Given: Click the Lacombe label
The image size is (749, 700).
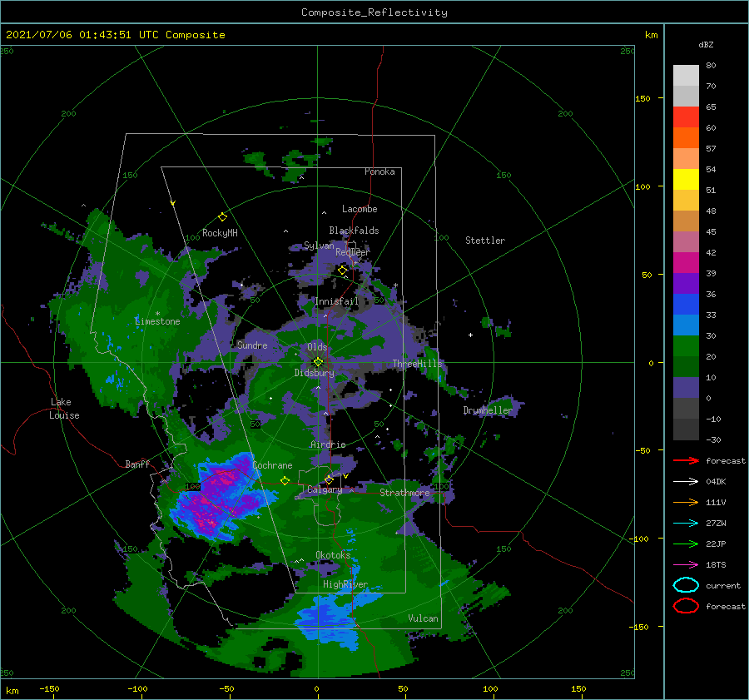Looking at the screenshot, I should click(x=360, y=209).
